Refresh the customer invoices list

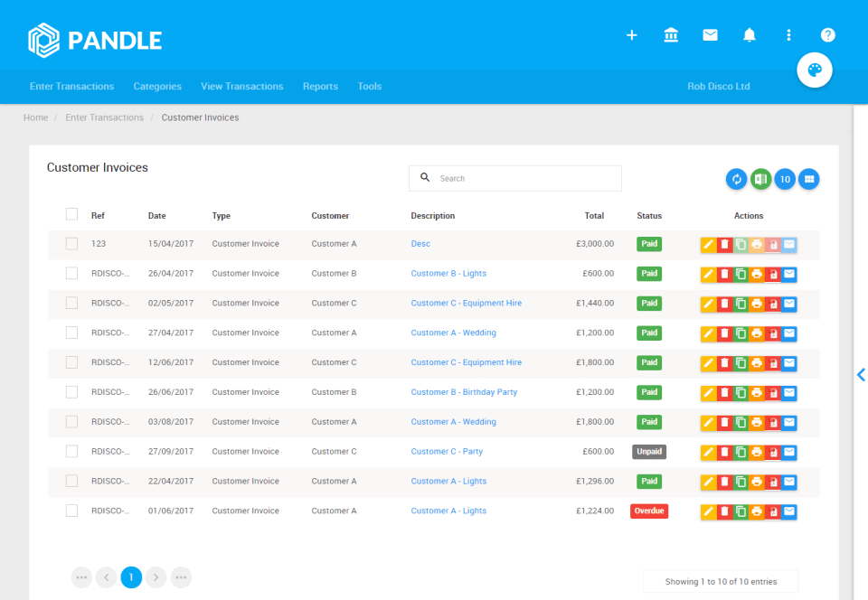tap(736, 178)
